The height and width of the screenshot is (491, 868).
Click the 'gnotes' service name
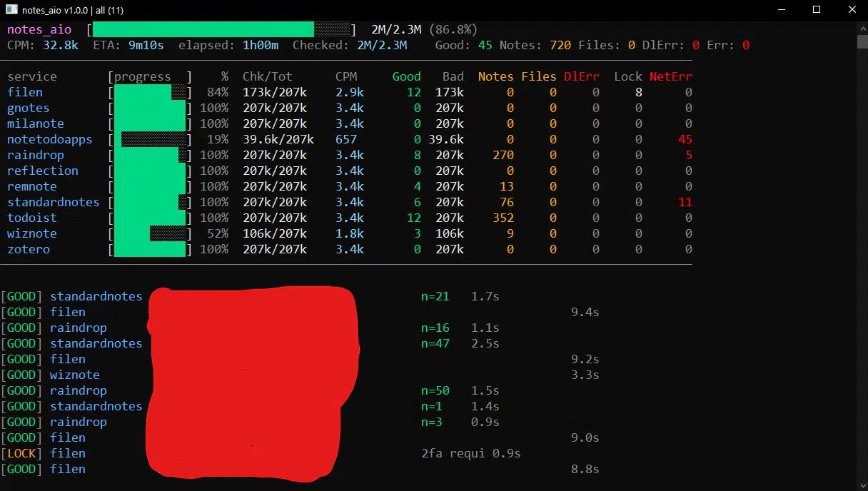29,108
